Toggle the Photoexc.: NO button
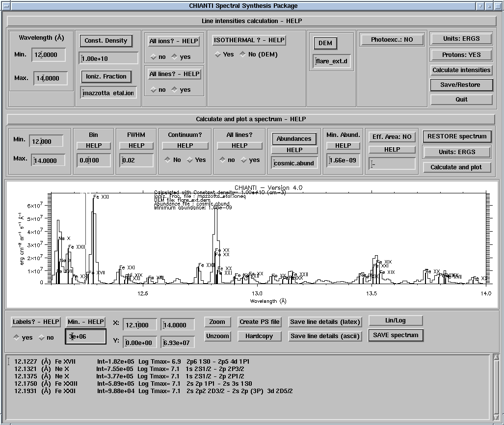The image size is (504, 425). [x=392, y=40]
